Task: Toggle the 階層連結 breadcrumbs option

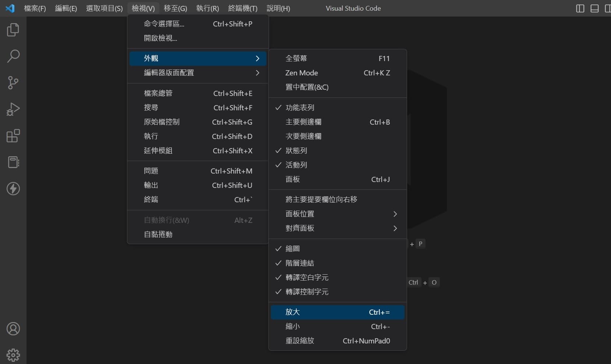Action: [x=338, y=263]
